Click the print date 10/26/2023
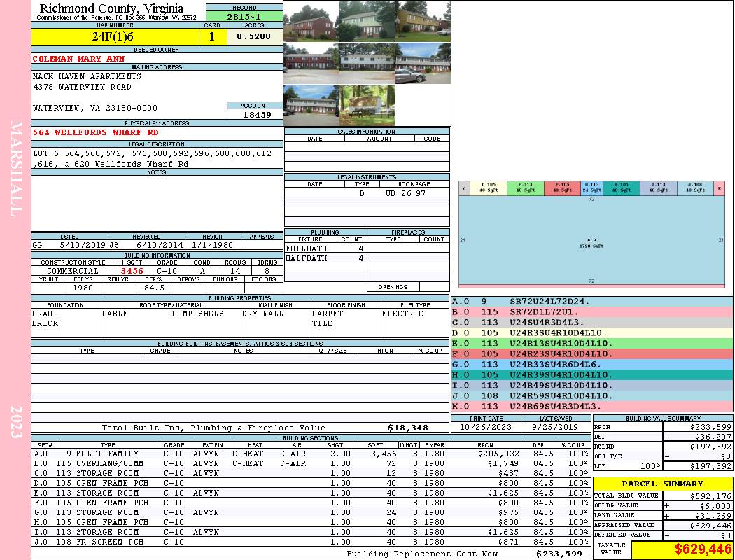735x560 pixels. coord(486,428)
